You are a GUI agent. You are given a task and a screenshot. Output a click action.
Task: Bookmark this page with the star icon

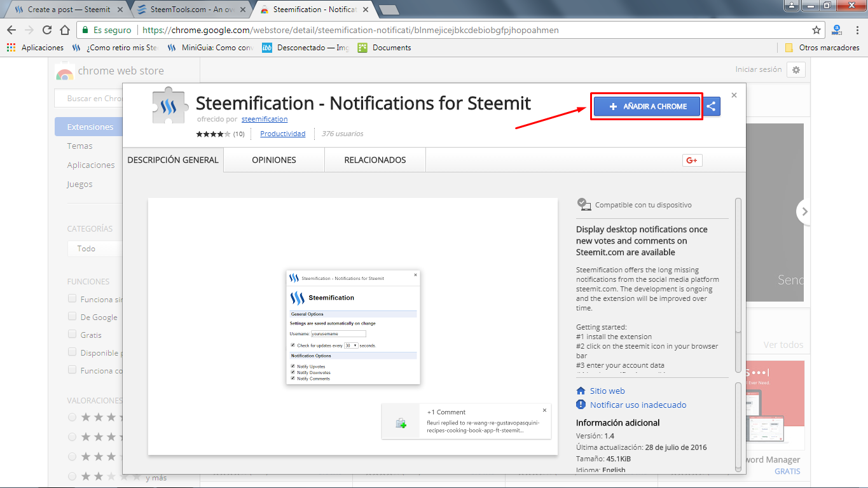816,30
